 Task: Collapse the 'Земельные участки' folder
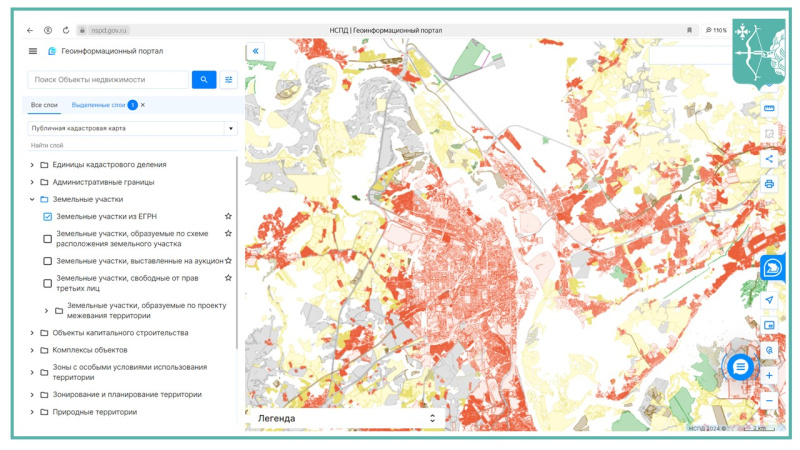coord(32,199)
